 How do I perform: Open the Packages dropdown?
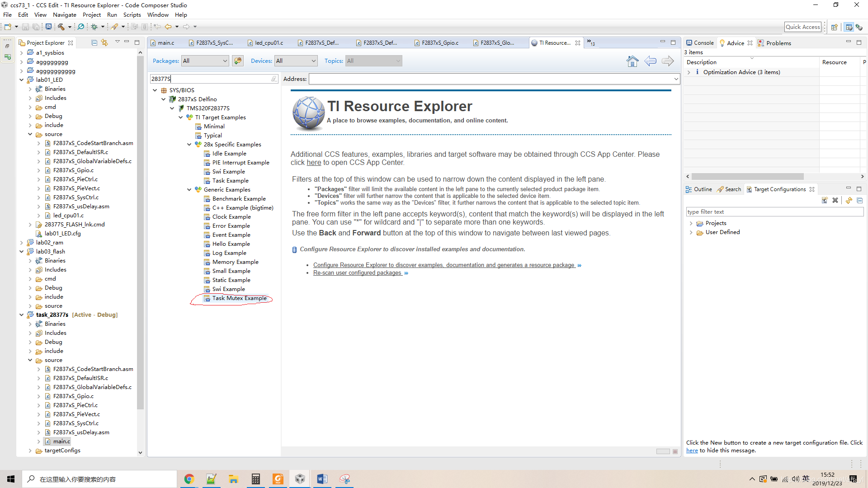[205, 61]
